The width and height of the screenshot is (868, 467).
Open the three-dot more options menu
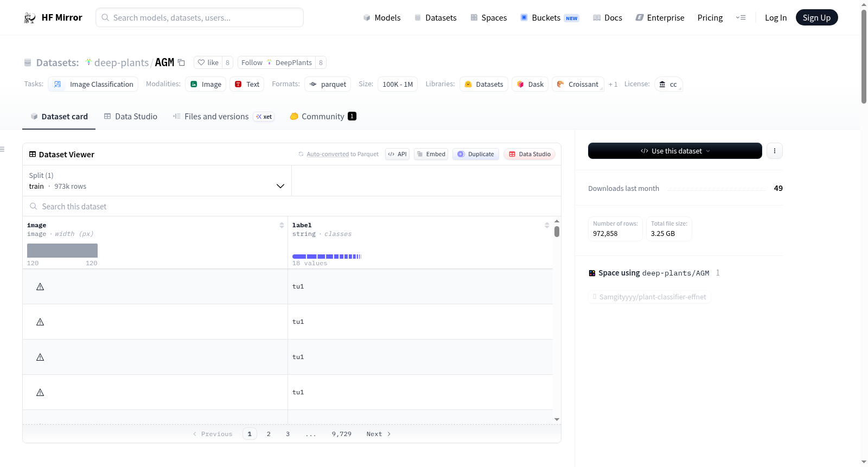coord(775,151)
